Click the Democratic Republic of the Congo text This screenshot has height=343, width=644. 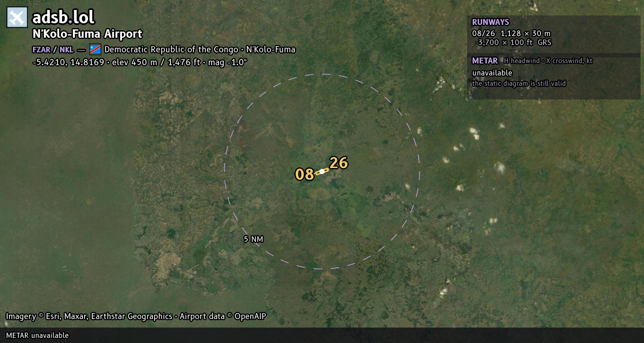tap(171, 49)
